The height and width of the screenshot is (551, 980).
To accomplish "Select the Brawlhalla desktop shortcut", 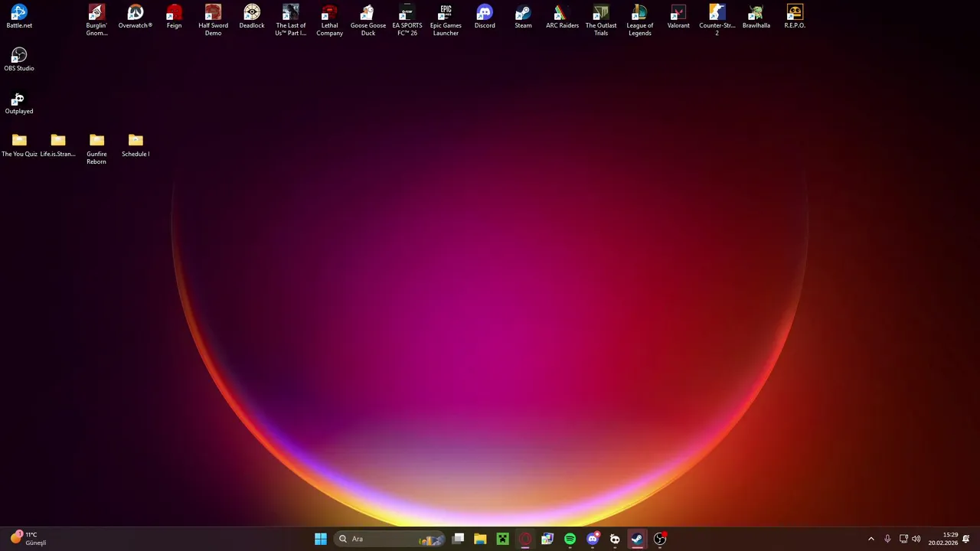I will coord(756,17).
